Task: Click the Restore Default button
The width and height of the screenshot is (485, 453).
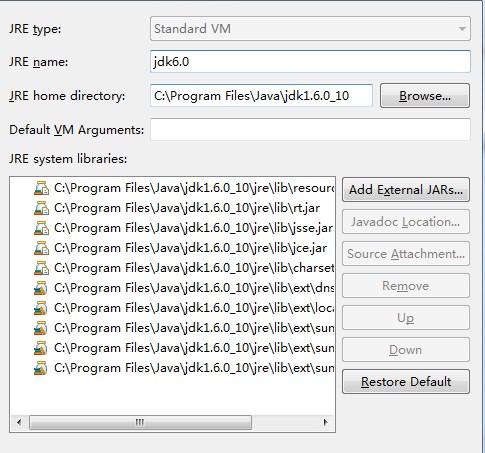Action: pos(406,382)
